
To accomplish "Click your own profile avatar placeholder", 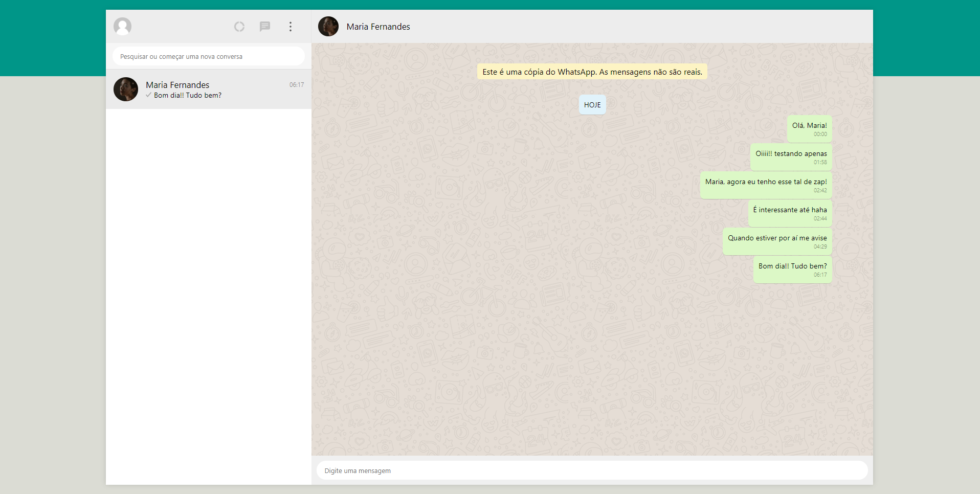I will (123, 26).
